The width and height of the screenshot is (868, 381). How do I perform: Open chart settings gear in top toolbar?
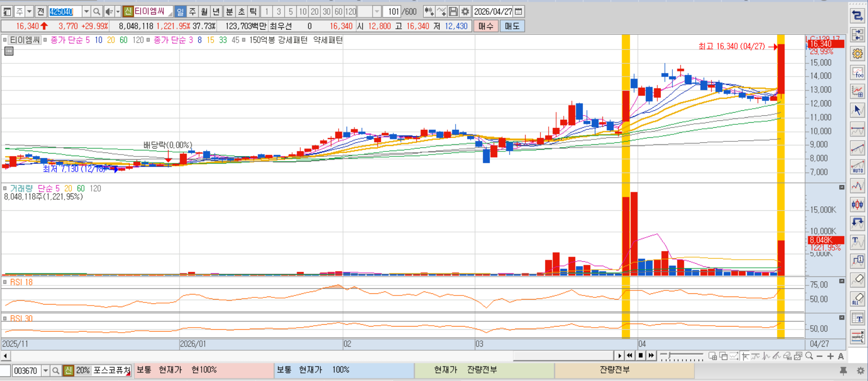click(465, 11)
